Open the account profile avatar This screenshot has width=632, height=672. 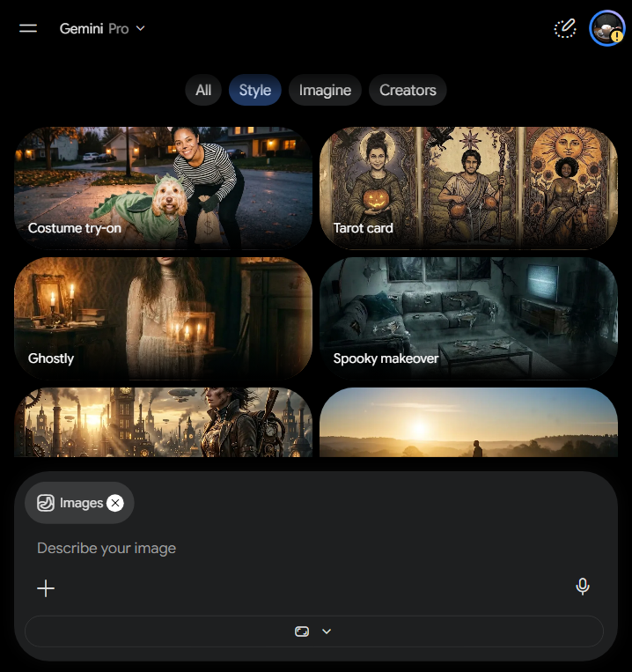coord(607,28)
